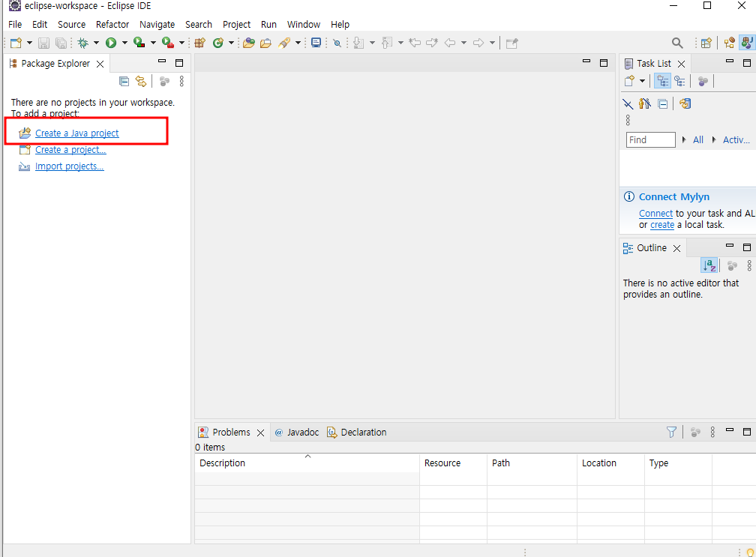Click the Open Type icon
756x557 pixels.
tap(249, 43)
